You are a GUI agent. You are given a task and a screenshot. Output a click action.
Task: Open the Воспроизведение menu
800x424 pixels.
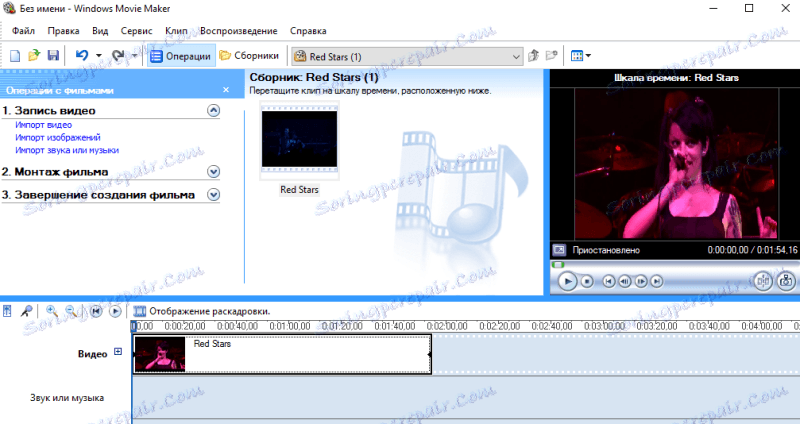[238, 31]
